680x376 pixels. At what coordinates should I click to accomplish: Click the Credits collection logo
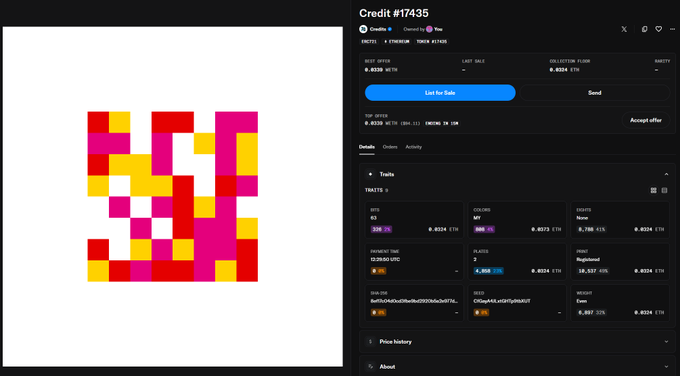point(363,29)
